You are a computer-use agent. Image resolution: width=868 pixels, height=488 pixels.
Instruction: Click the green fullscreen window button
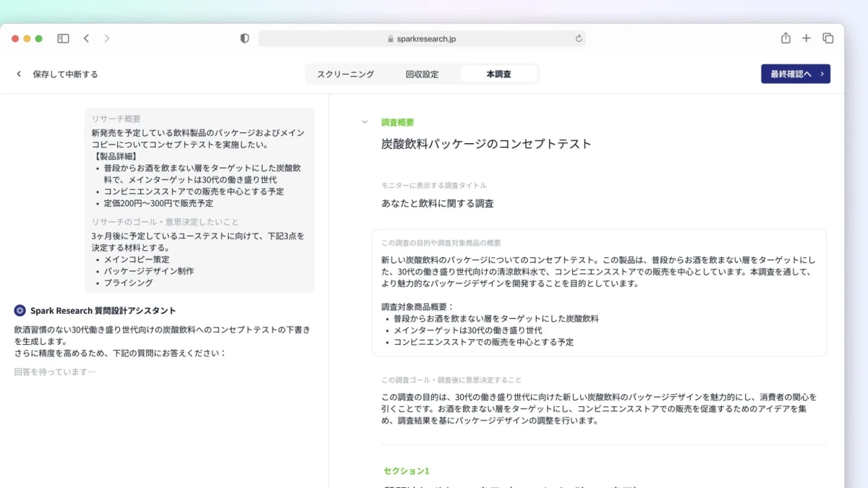pyautogui.click(x=39, y=38)
